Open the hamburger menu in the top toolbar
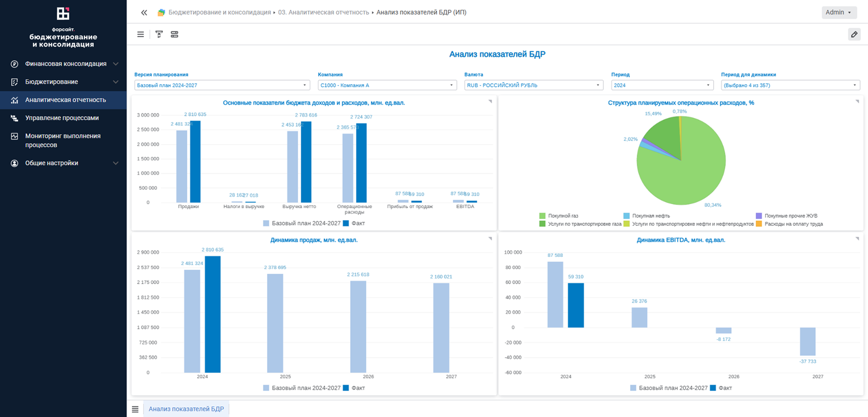868x417 pixels. tap(141, 34)
